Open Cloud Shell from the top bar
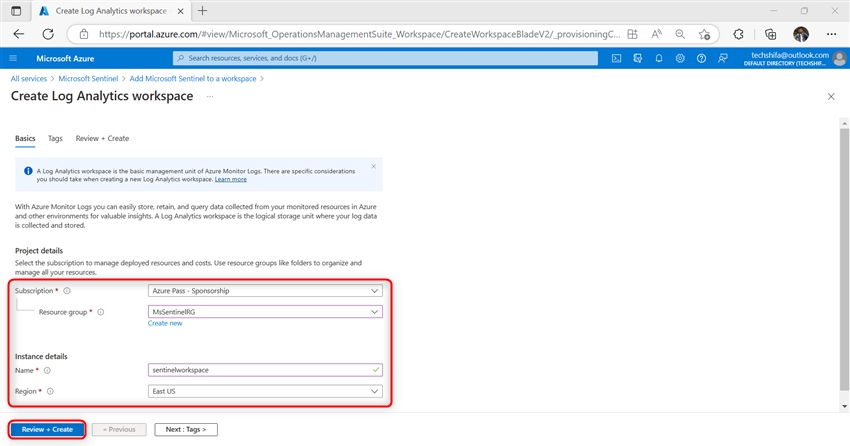850x446 pixels. 616,58
